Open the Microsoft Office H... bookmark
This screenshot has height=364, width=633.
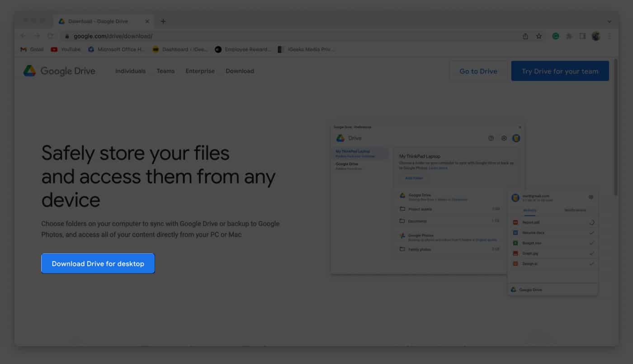click(x=117, y=49)
